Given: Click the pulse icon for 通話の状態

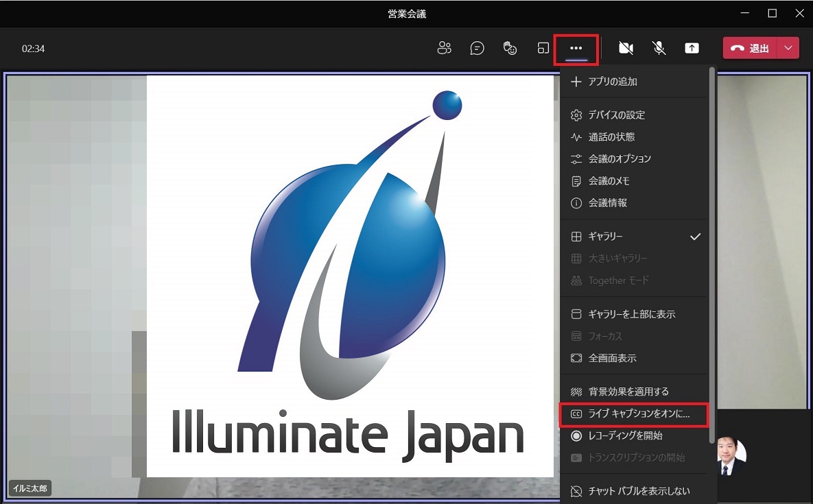Looking at the screenshot, I should [576, 137].
